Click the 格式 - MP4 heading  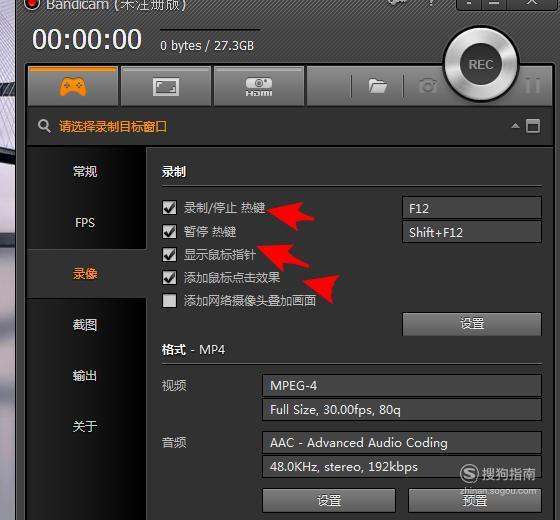pos(193,350)
